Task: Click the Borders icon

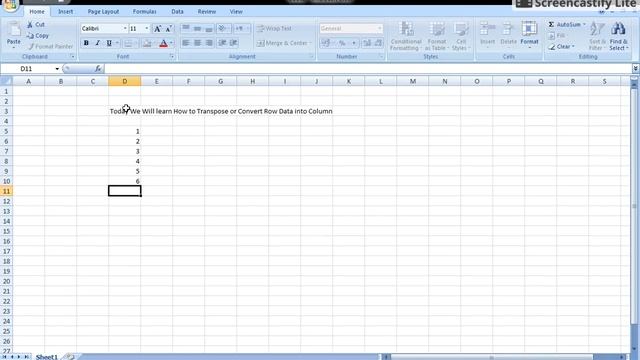Action: (129, 43)
